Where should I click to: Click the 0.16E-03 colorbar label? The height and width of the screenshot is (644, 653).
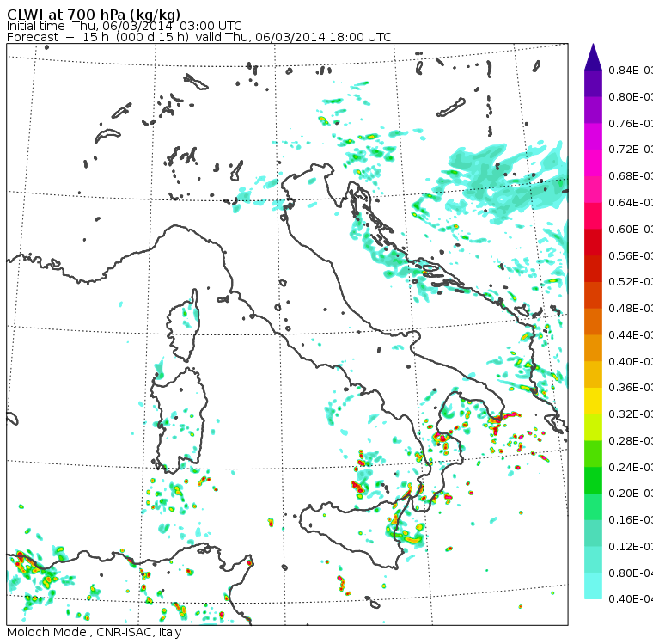click(x=631, y=520)
